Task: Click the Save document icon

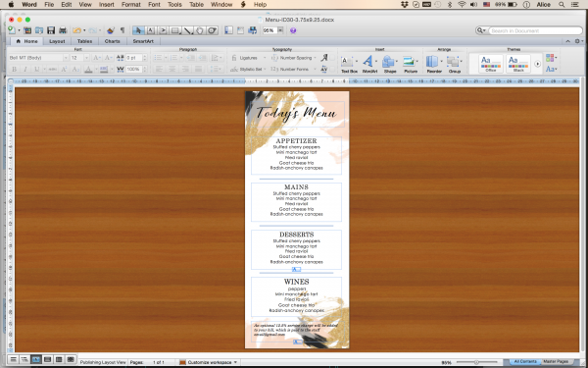Action: (x=51, y=30)
